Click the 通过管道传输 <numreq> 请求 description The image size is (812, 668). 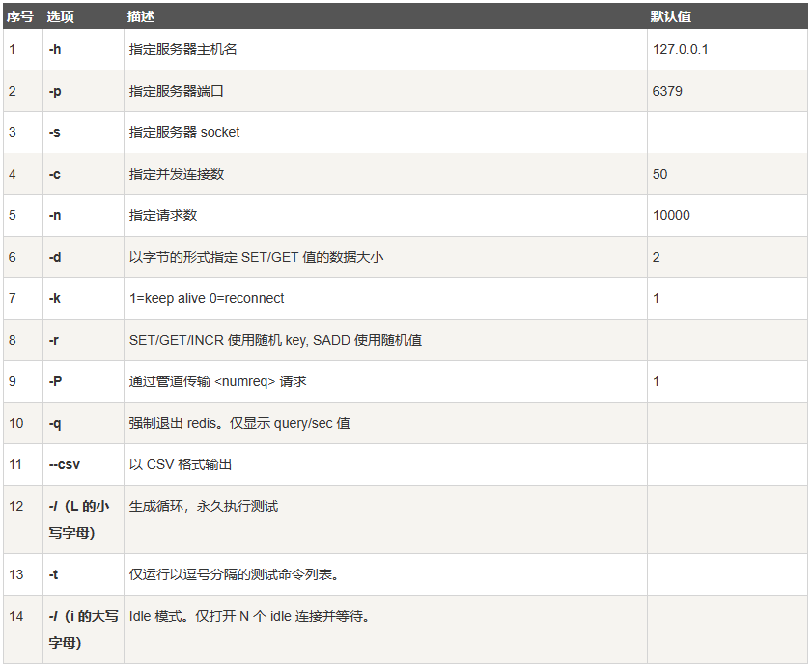(x=217, y=381)
